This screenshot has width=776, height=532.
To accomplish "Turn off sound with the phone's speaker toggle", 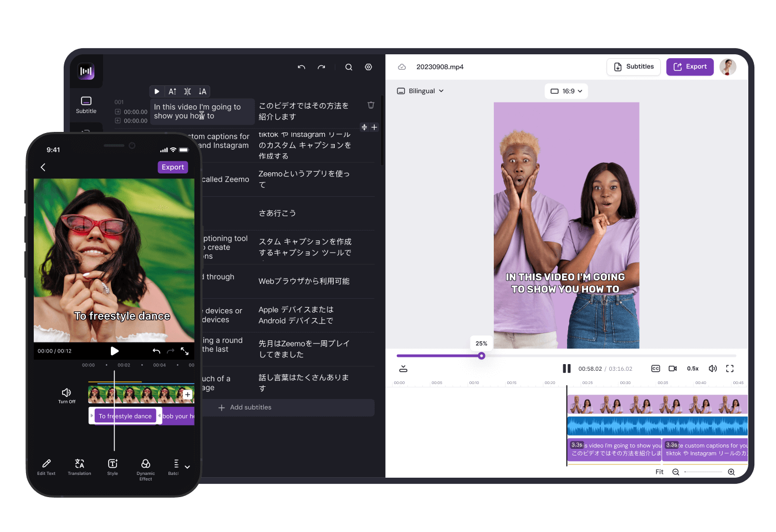I will [x=67, y=395].
